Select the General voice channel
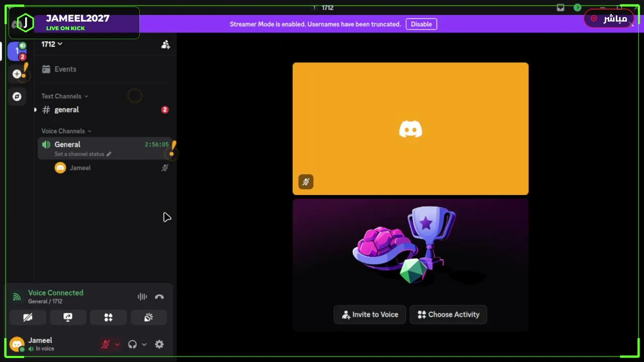 tap(105, 148)
